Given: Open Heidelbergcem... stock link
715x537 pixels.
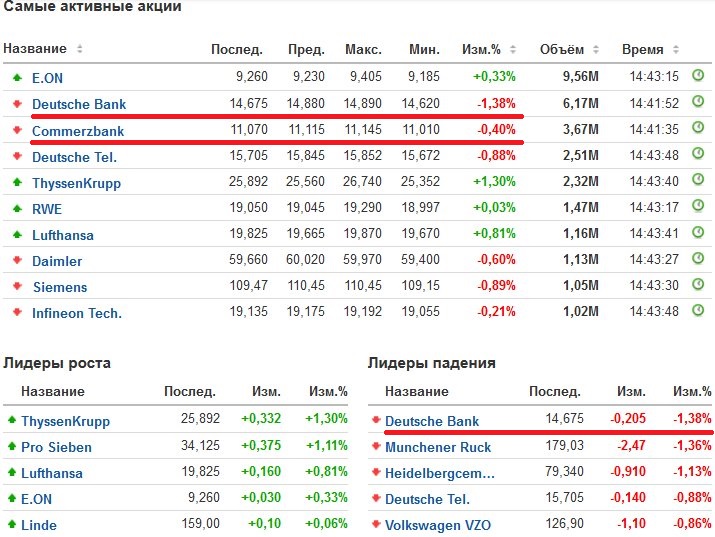Looking at the screenshot, I should coord(439,473).
